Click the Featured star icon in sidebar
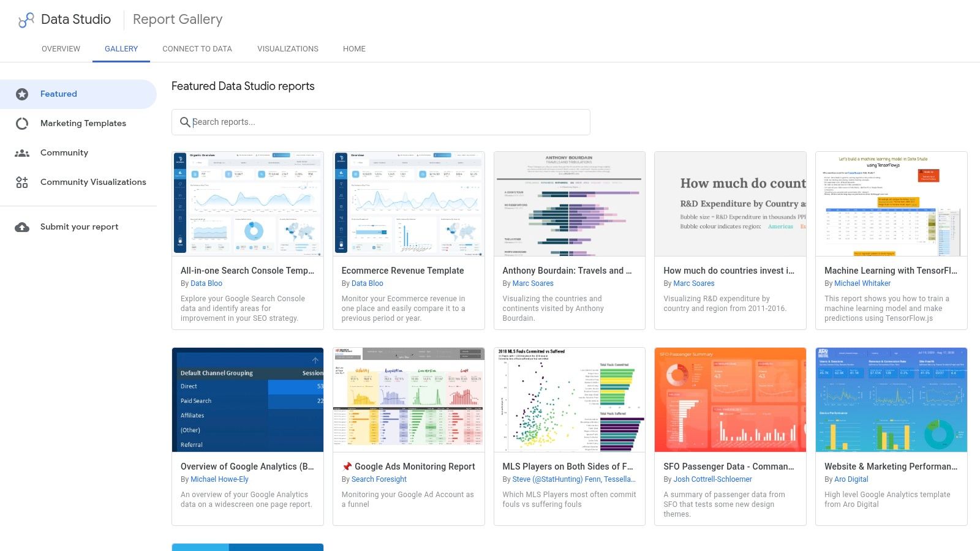This screenshot has height=551, width=980. coord(22,94)
